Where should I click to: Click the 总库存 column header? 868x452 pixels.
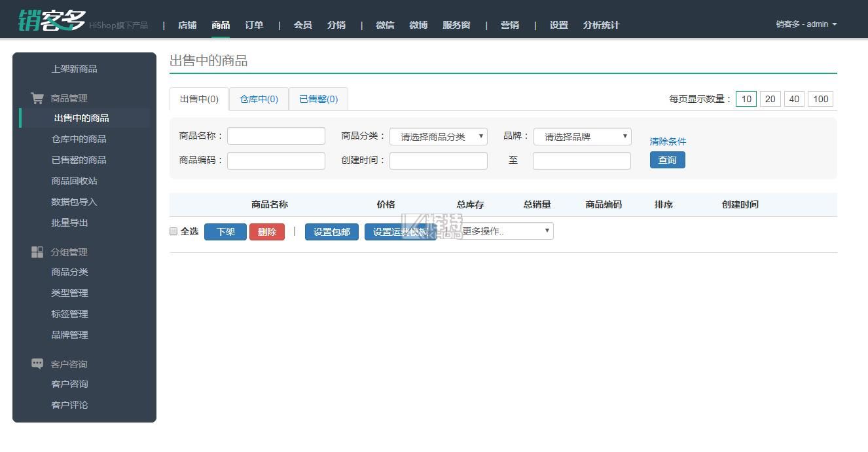470,204
